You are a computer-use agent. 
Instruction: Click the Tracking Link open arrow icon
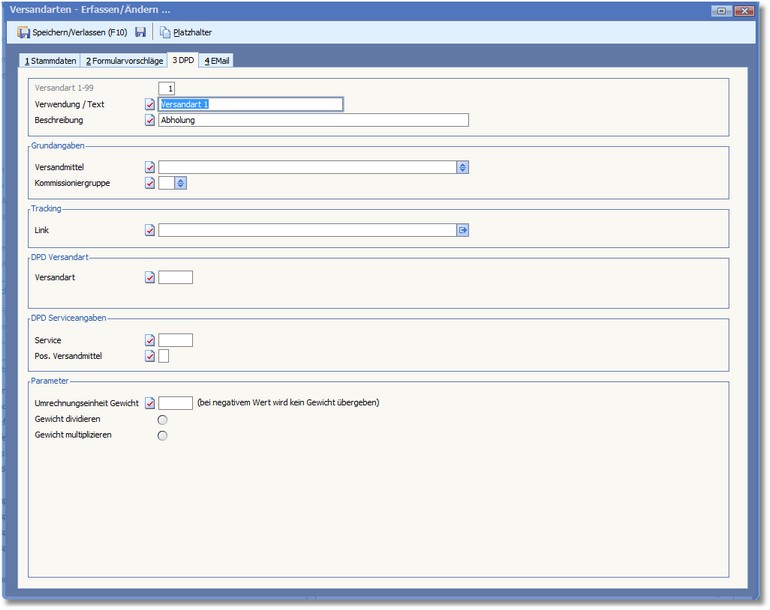463,230
